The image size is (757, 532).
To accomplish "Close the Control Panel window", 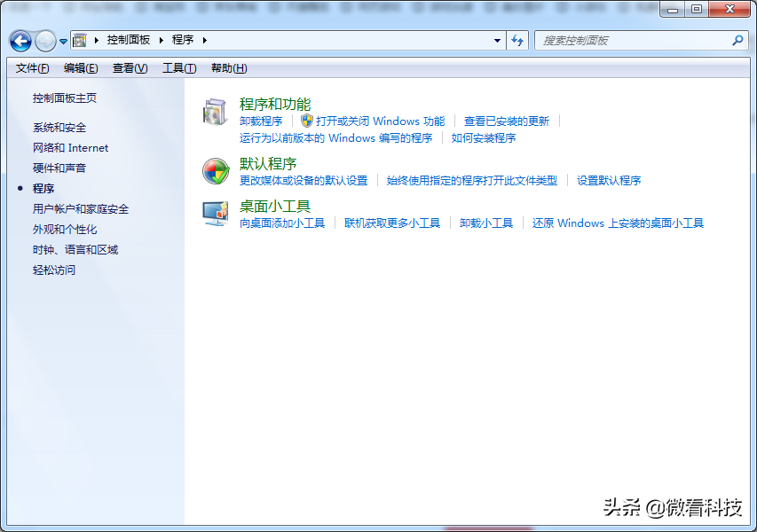I will click(x=729, y=9).
